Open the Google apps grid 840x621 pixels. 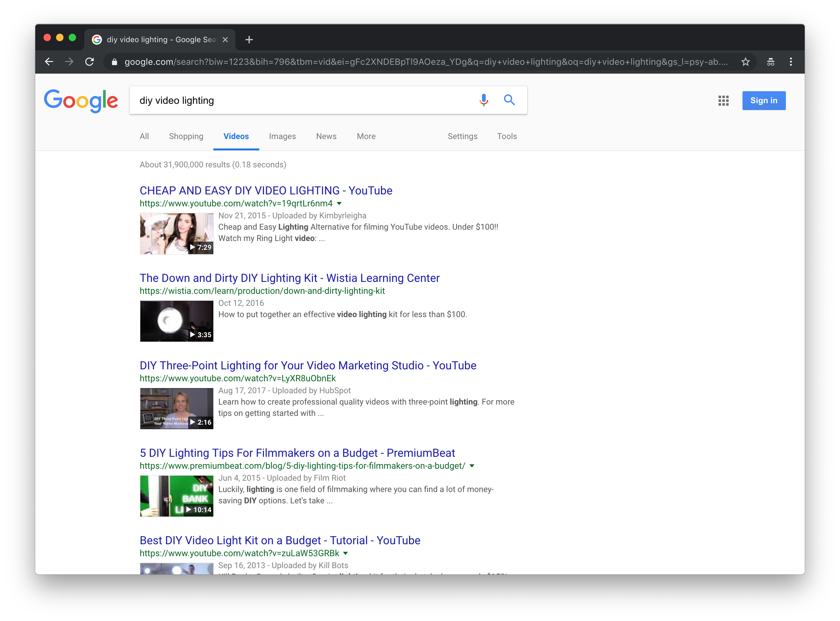(x=723, y=101)
